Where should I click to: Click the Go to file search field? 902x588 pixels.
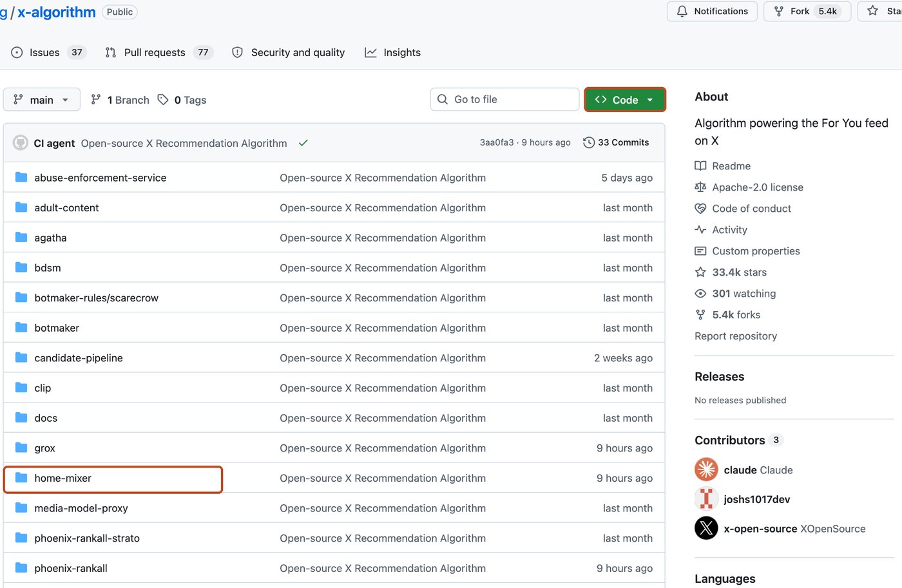pyautogui.click(x=504, y=99)
